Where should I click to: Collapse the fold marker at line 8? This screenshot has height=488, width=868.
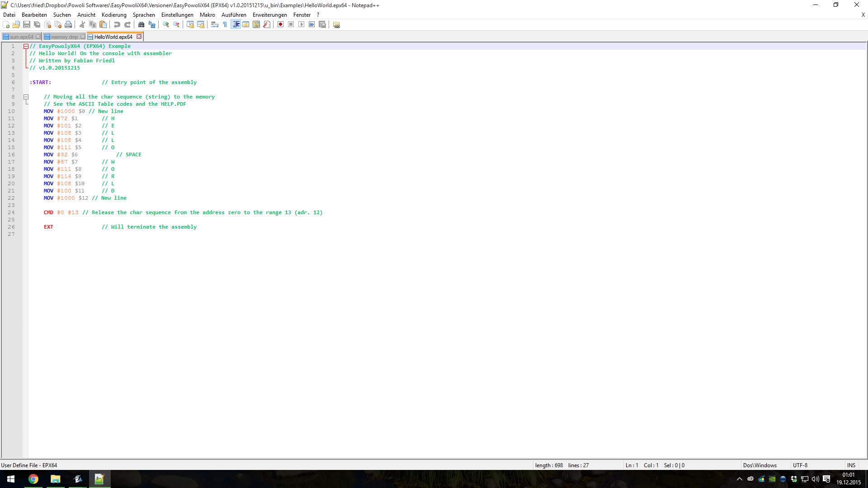[26, 97]
